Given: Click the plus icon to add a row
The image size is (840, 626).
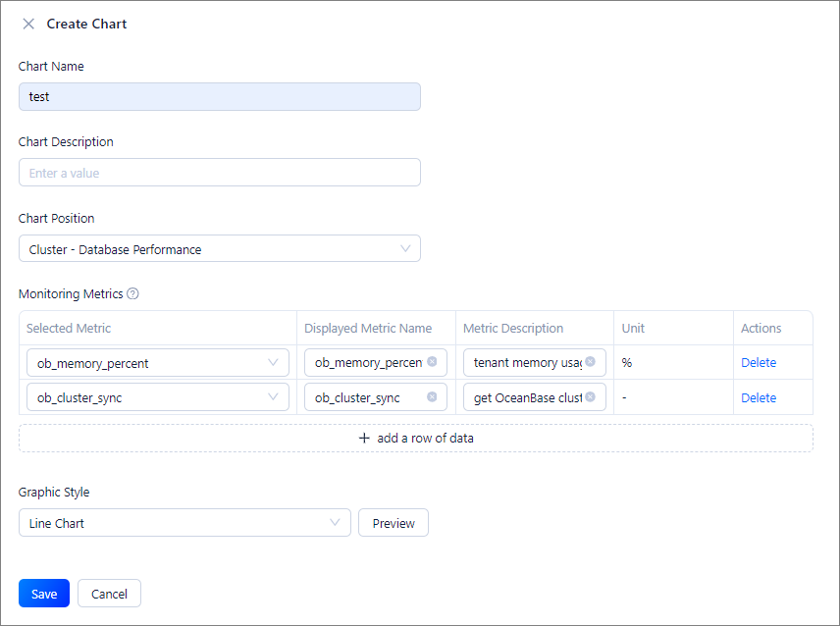Looking at the screenshot, I should (364, 438).
